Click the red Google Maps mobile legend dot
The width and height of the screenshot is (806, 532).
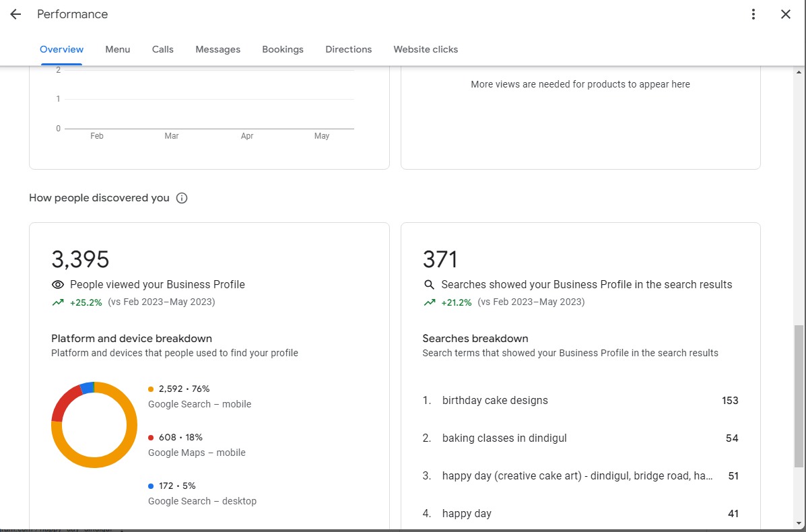pos(151,438)
